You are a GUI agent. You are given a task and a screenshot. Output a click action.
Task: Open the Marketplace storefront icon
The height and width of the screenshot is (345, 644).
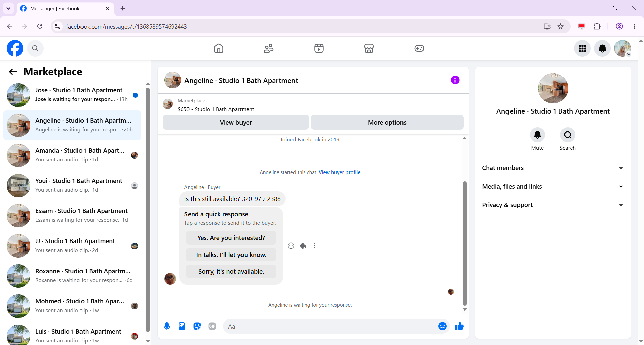tap(369, 48)
